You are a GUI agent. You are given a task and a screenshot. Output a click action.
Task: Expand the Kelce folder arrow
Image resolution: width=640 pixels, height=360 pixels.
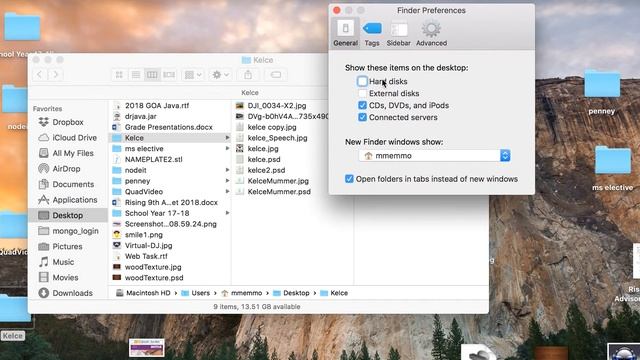coord(227,138)
